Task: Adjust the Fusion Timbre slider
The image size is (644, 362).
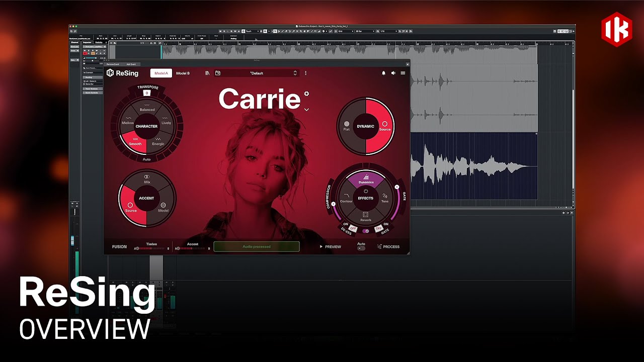Action: (151, 248)
